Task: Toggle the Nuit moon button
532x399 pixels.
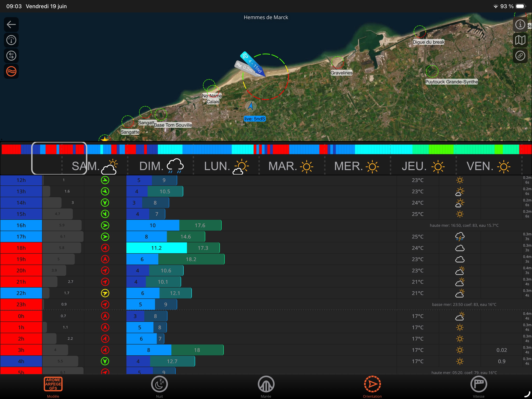Action: pos(159,386)
